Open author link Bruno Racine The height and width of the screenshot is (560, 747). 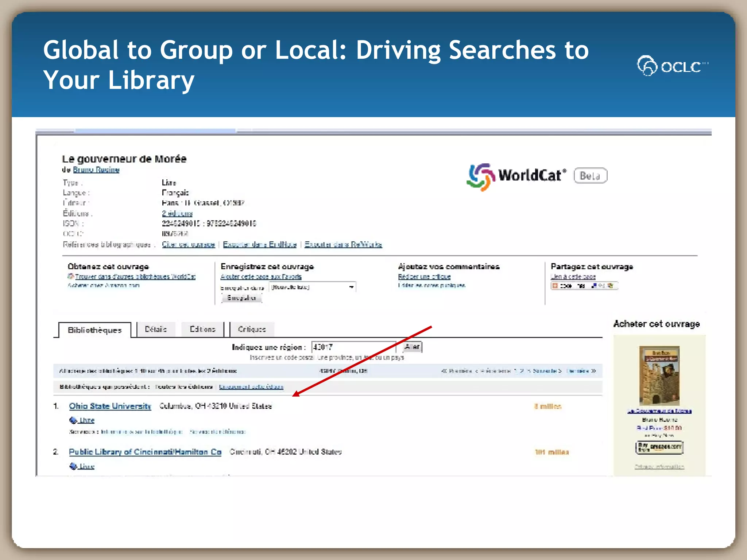pyautogui.click(x=96, y=170)
